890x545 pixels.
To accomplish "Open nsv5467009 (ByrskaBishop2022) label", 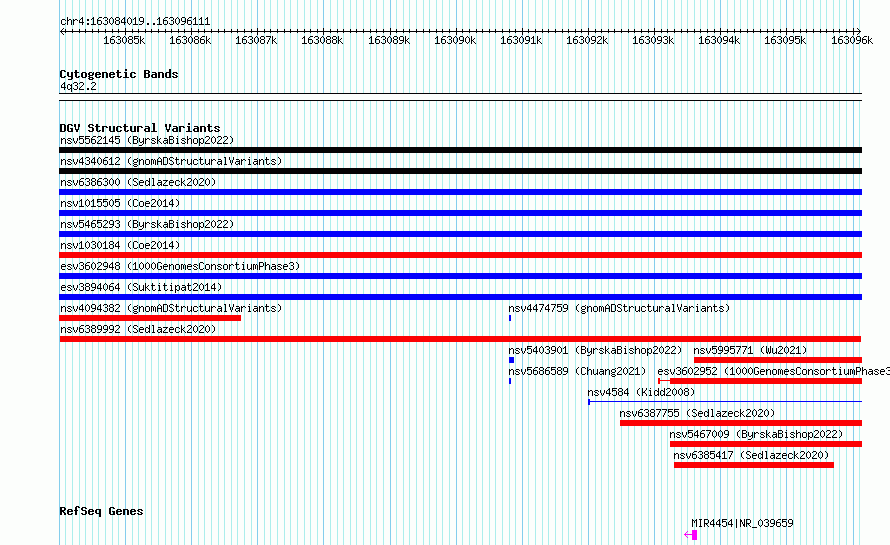I will 756,434.
